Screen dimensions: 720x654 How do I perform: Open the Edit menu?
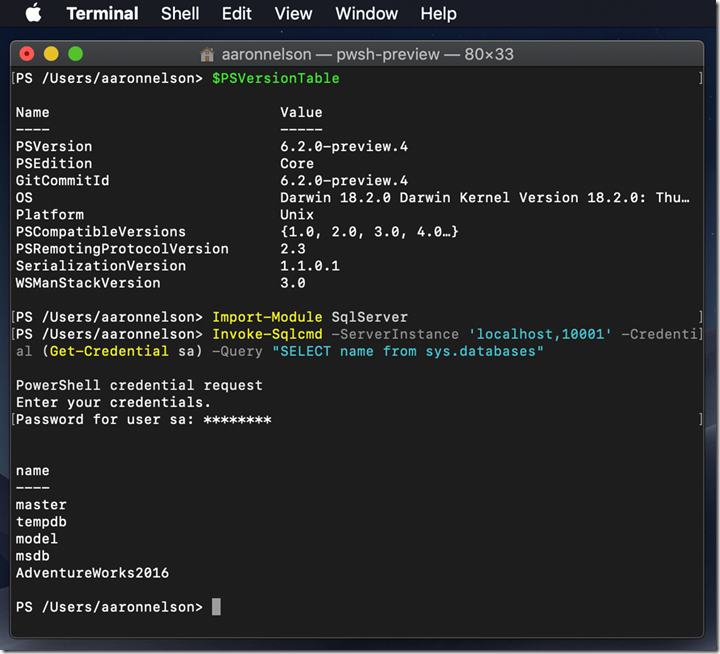tap(237, 14)
